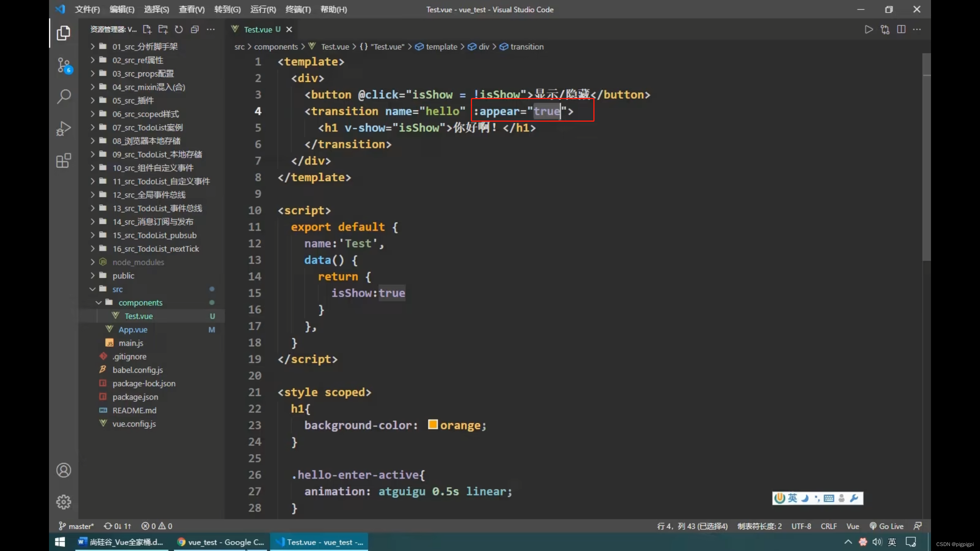Show hidden system tray icons
Screen dimensions: 980x551
point(848,542)
